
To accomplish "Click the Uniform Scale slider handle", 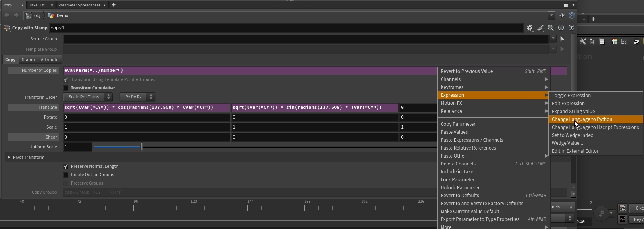I will [x=141, y=147].
